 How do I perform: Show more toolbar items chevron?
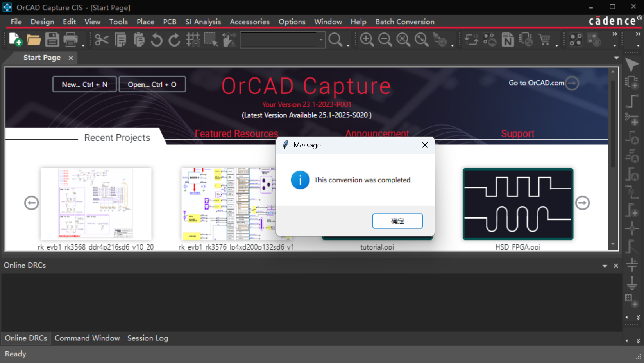(x=615, y=34)
